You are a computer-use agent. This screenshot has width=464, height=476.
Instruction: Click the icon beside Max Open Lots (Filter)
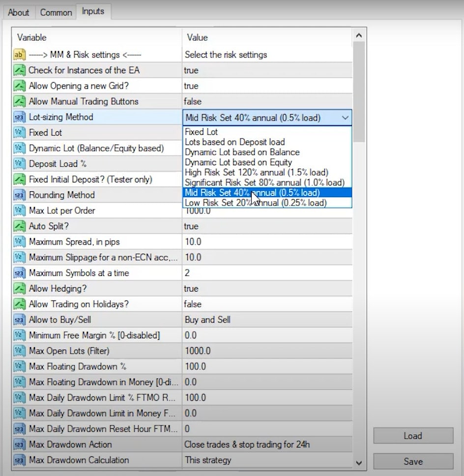tap(19, 351)
